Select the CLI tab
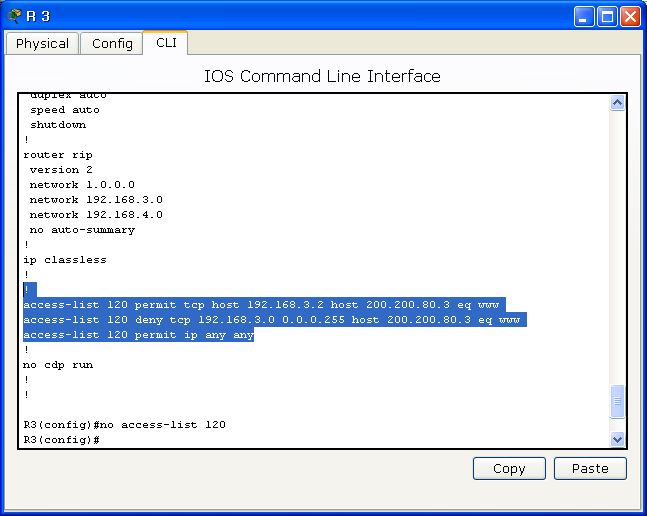Screen dimensions: 647x516 [x=166, y=42]
